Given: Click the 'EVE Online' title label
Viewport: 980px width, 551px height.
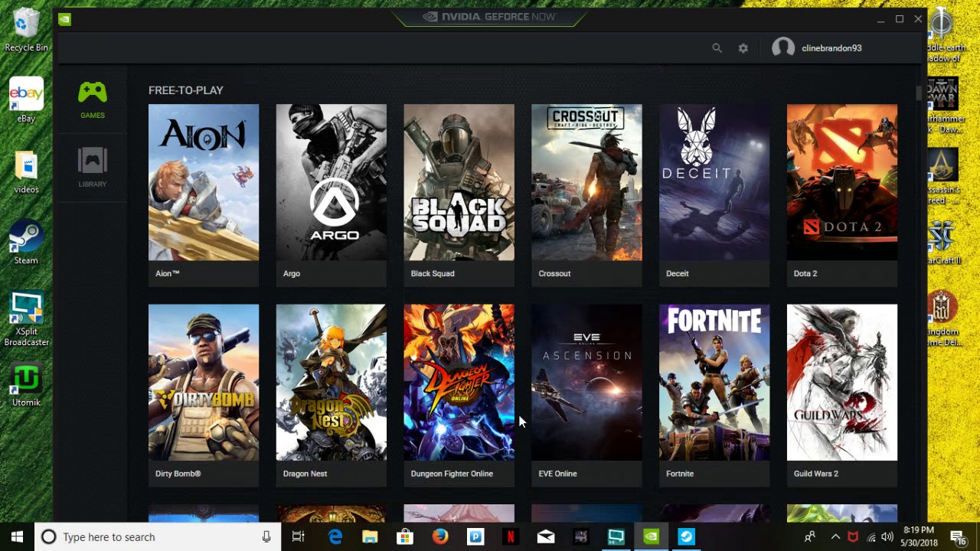Looking at the screenshot, I should click(x=557, y=474).
